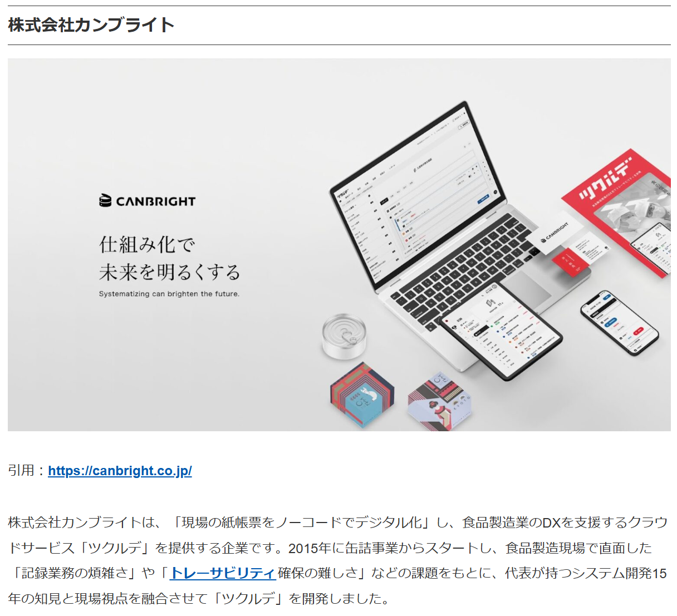This screenshot has height=616, width=677.
Task: Click the KYOTO illustrated package box
Action: (439, 401)
